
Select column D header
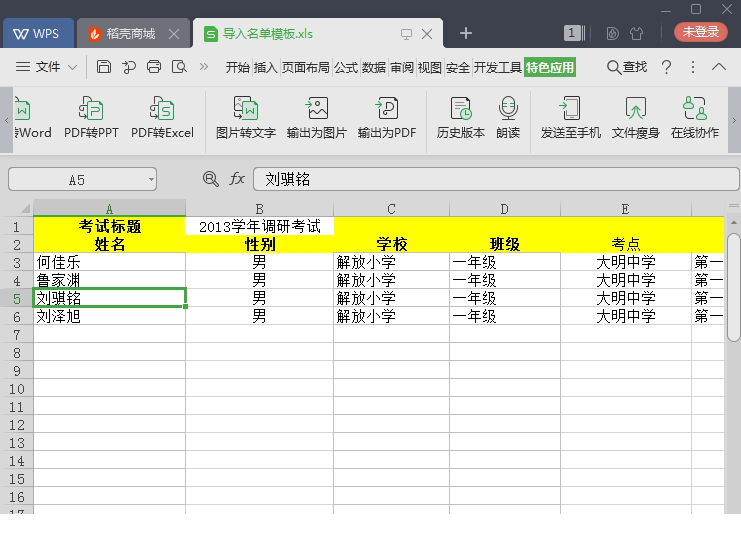pyautogui.click(x=504, y=208)
